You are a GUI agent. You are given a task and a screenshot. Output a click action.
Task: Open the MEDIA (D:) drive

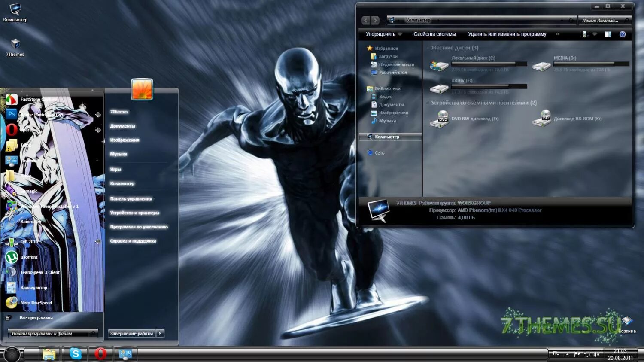(x=580, y=64)
